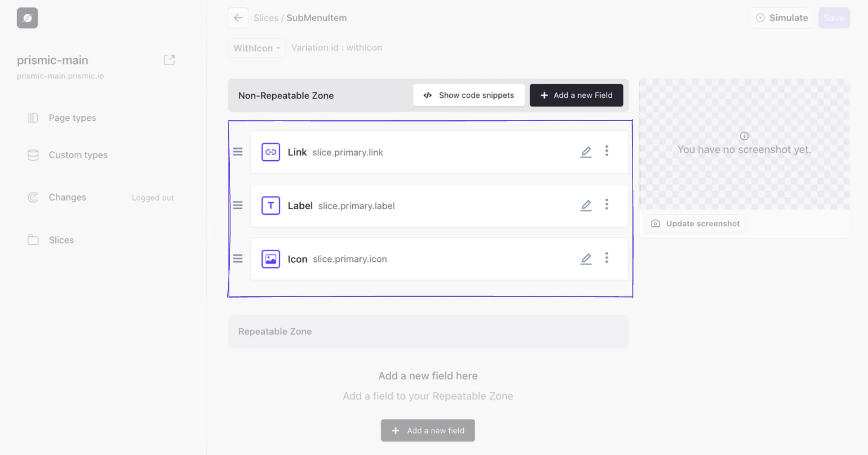Open more options for Link field

click(x=606, y=151)
